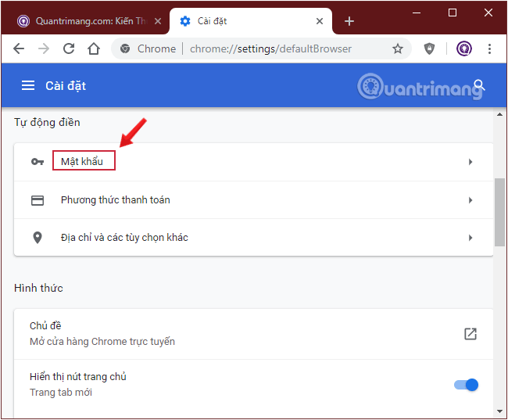
Task: Open Phương thức thanh toán settings
Action: click(x=253, y=199)
